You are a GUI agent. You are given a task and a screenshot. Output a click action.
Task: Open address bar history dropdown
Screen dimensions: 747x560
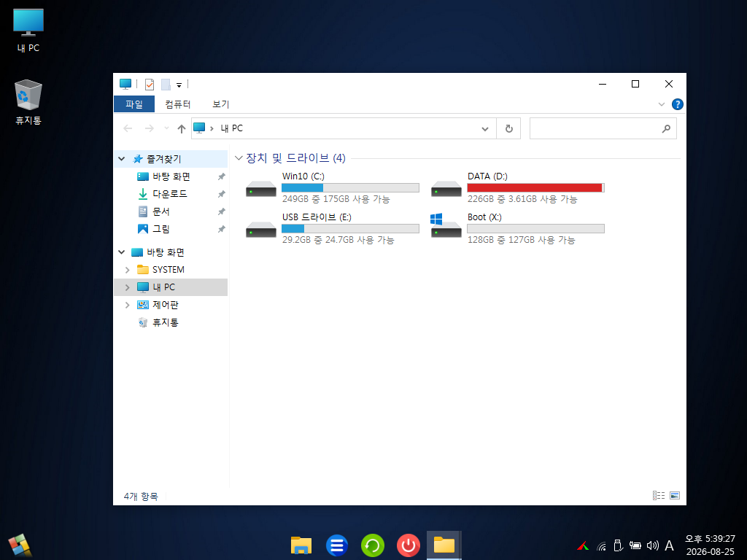tap(484, 128)
